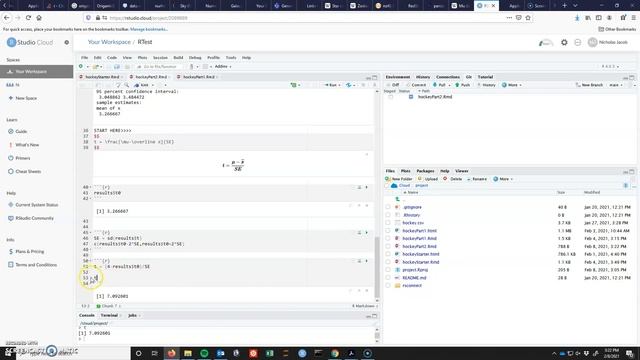Screen dimensions: 640x360
Task: Click the insert chunk green icon
Action: pos(293,85)
